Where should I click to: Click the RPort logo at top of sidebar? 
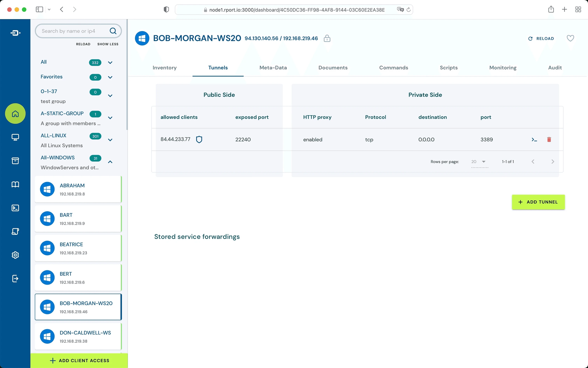tap(15, 33)
